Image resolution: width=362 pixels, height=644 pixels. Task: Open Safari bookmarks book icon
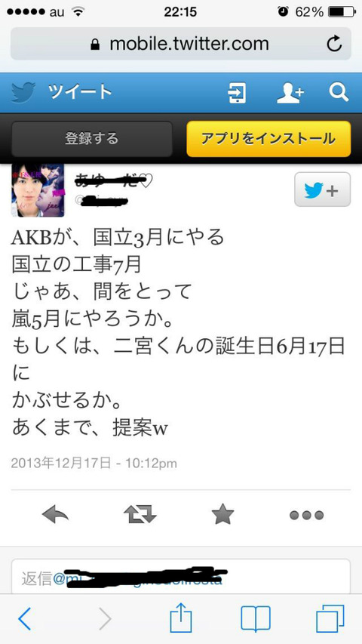coord(256,619)
